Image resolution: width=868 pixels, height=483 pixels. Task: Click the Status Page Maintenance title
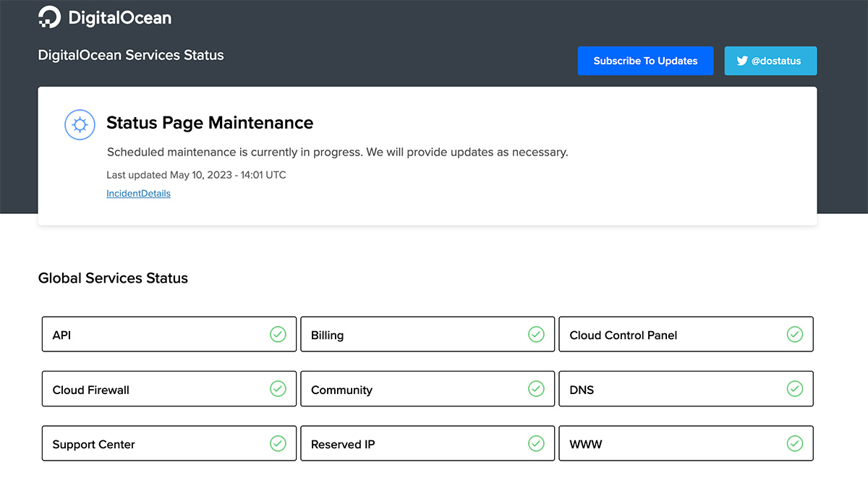click(x=210, y=123)
